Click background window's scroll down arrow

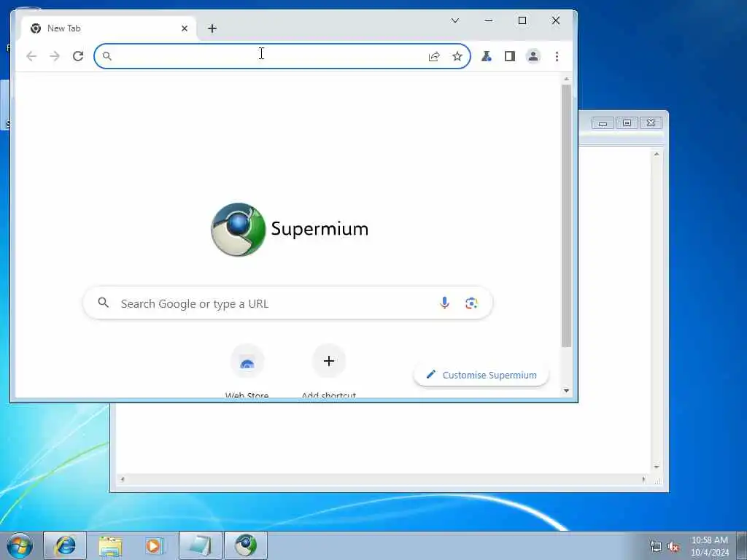[657, 467]
